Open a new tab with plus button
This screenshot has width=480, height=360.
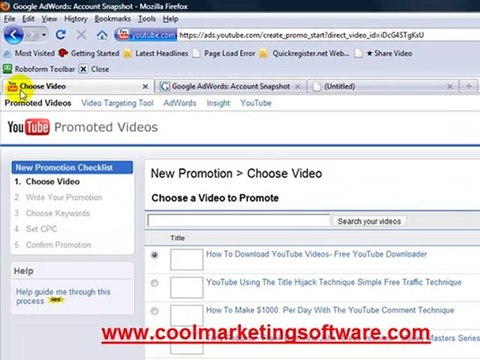pos(469,86)
